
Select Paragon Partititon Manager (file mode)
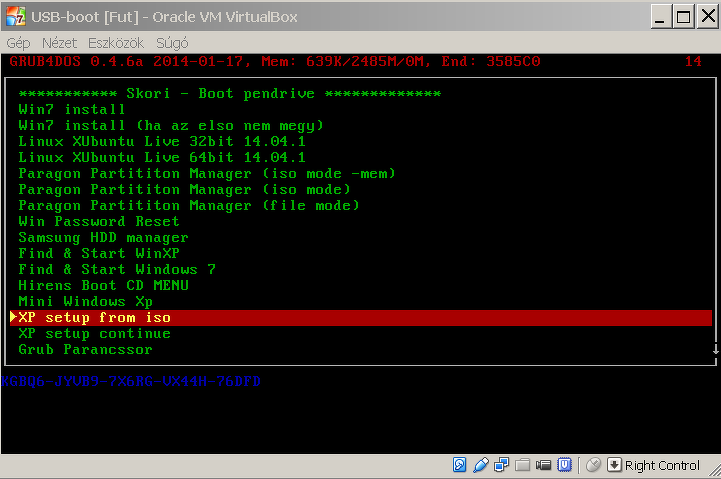click(x=189, y=205)
